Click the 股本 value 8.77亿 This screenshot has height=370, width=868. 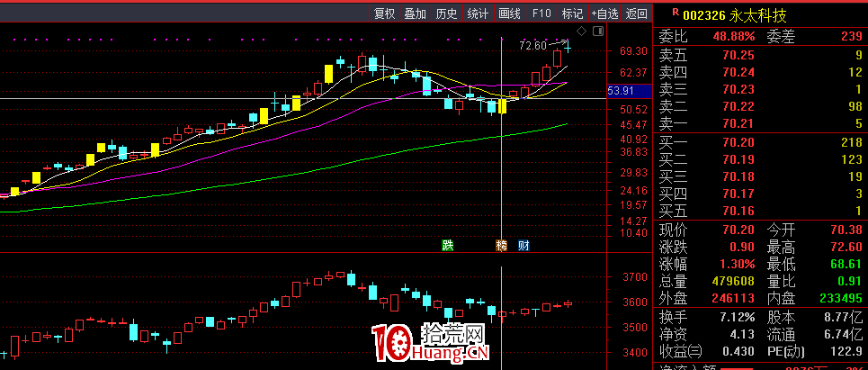click(x=843, y=318)
